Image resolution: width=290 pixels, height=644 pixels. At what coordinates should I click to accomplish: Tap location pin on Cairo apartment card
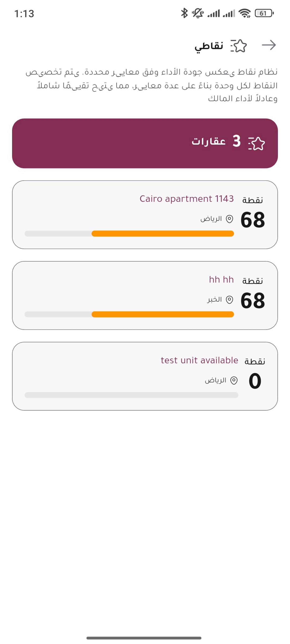click(229, 219)
